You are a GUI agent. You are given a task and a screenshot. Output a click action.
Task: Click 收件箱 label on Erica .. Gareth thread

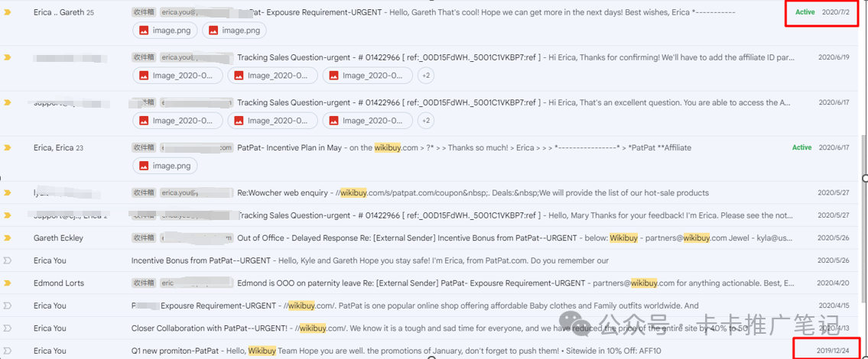pos(144,11)
